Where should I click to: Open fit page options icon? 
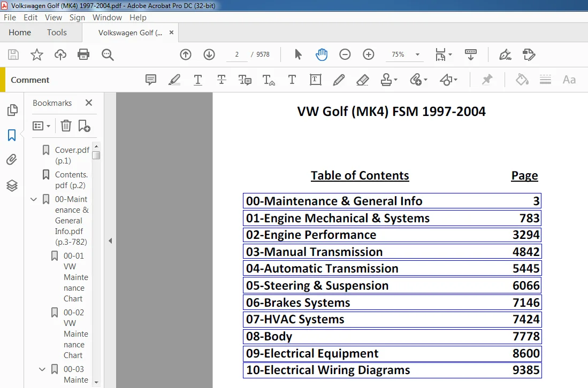pos(444,55)
